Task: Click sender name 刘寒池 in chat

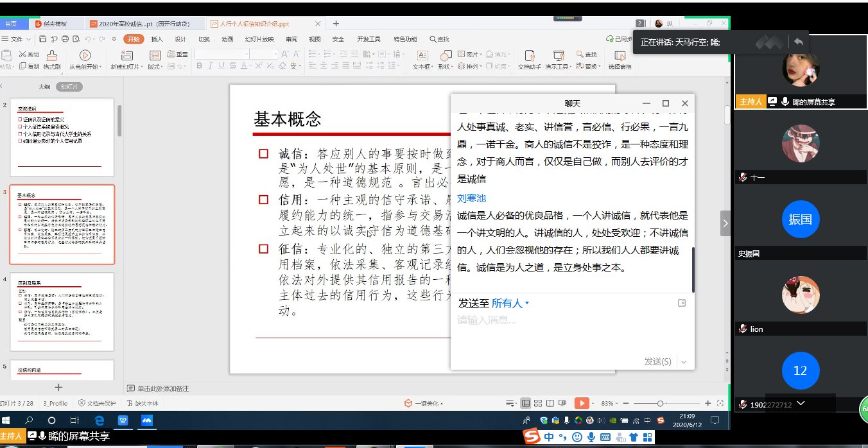Action: click(x=471, y=198)
